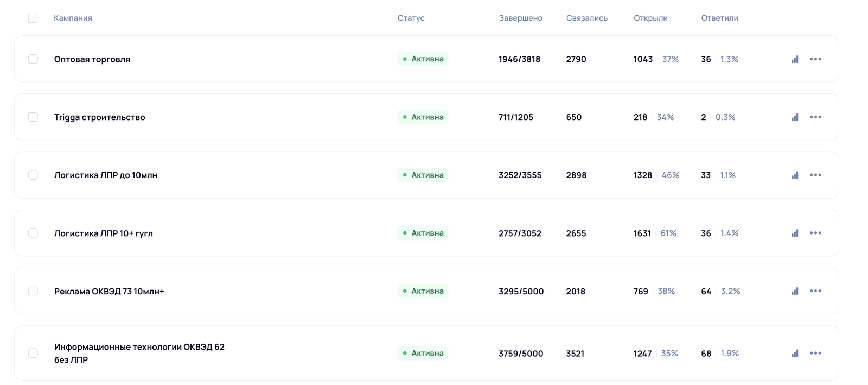
Task: Expand three-dot menu for Реклама ОКВЭД 73
Action: [x=815, y=291]
